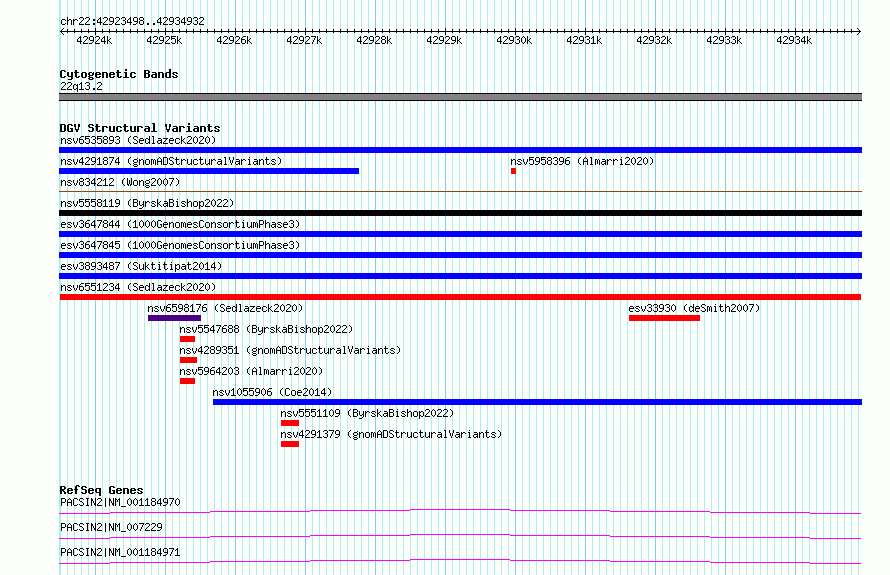Open the esv33930 (deSmith2007) label
Image resolution: width=890 pixels, height=575 pixels.
point(694,308)
